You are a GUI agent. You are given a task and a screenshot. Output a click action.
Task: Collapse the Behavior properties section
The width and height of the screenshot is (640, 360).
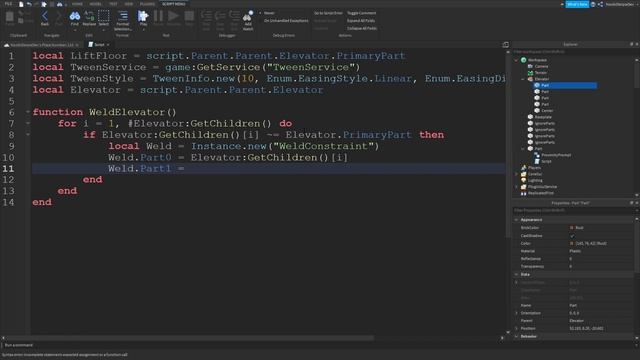pos(516,337)
